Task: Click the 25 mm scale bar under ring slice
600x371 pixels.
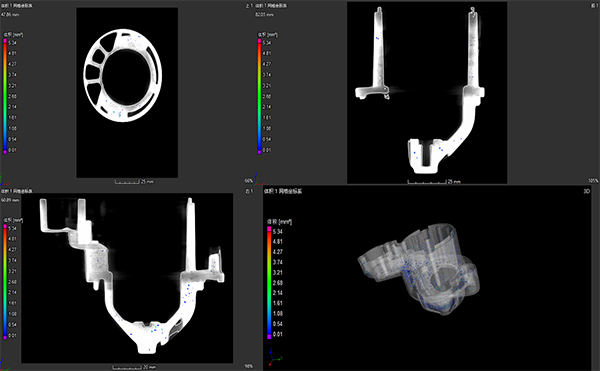Action: coord(134,181)
